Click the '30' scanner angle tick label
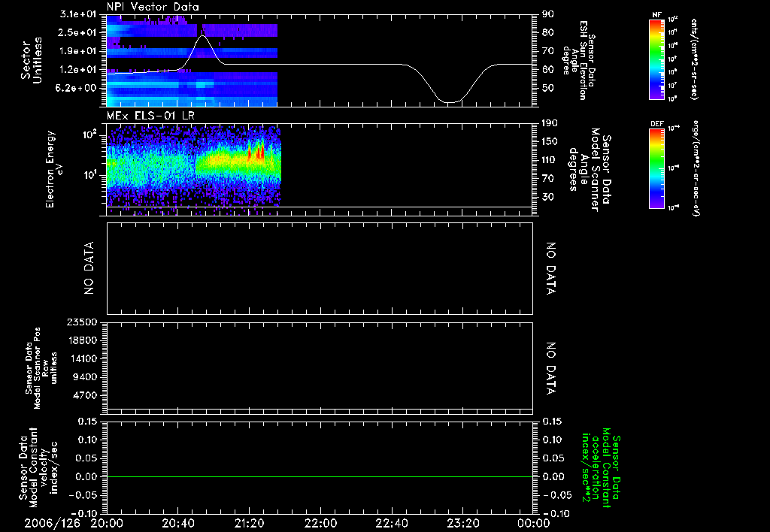 coord(547,197)
